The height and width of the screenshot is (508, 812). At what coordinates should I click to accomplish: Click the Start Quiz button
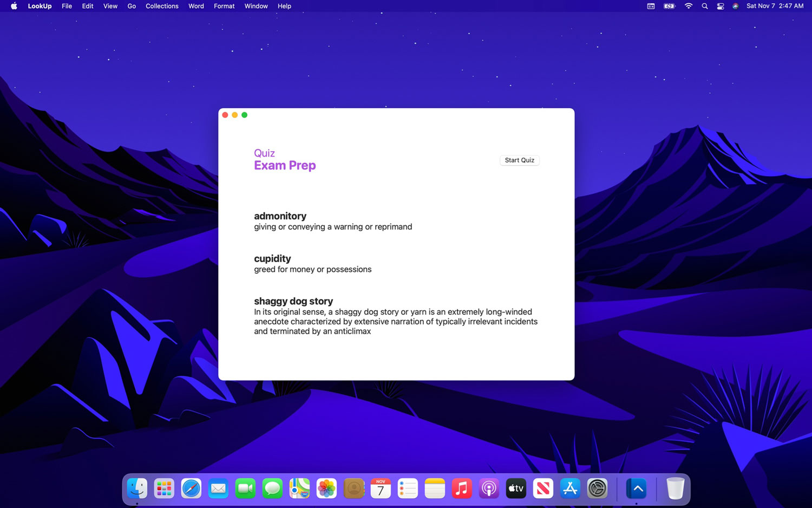pos(519,160)
